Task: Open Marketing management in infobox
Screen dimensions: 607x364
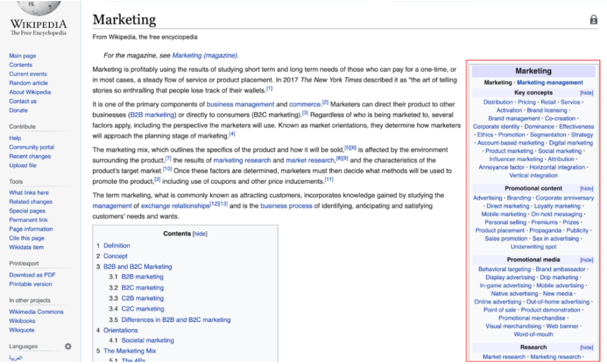Action: (550, 82)
